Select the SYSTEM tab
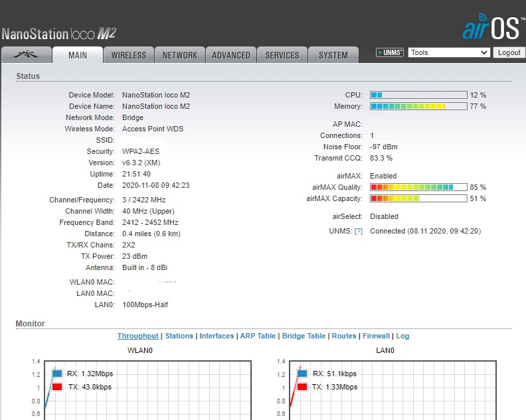This screenshot has width=526, height=420. point(333,55)
